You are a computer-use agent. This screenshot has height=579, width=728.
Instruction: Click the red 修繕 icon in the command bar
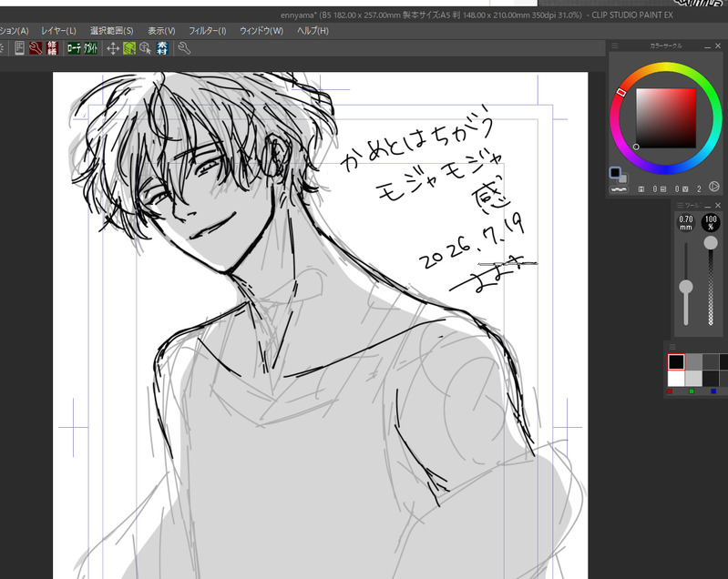click(52, 47)
